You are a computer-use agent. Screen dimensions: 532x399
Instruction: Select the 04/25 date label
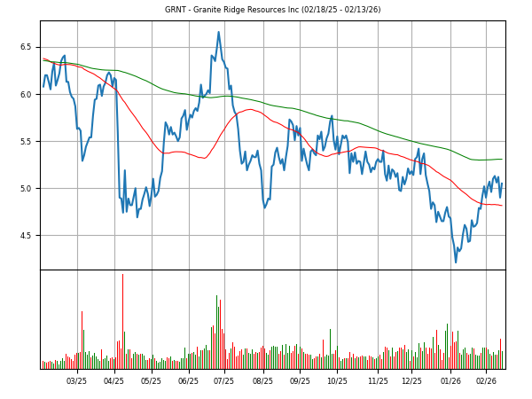(114, 380)
